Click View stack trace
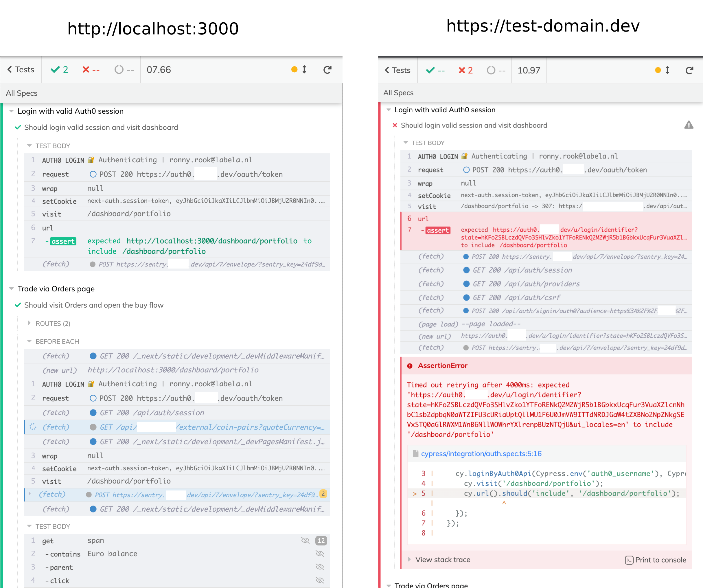Viewport: 703px width, 588px height. pos(442,560)
